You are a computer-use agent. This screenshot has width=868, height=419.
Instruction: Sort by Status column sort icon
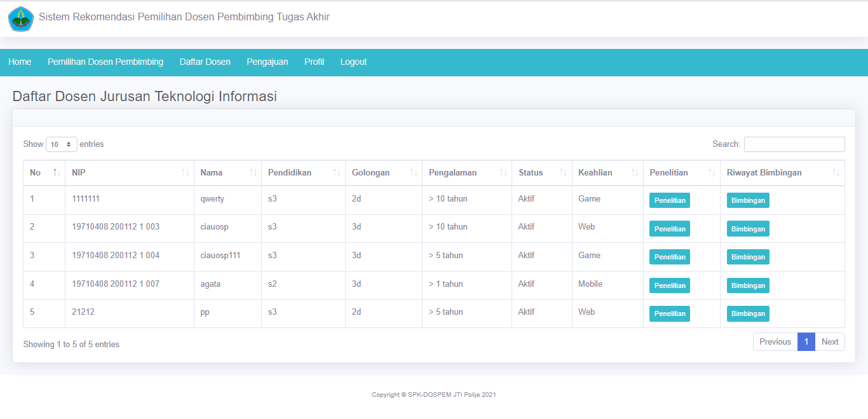coord(563,173)
